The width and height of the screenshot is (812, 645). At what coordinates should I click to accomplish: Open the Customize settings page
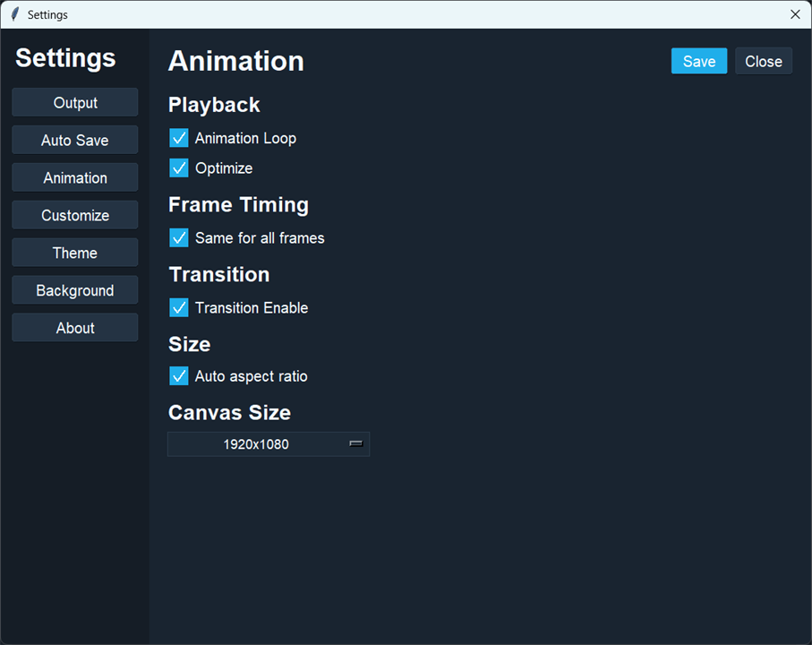[x=75, y=215]
